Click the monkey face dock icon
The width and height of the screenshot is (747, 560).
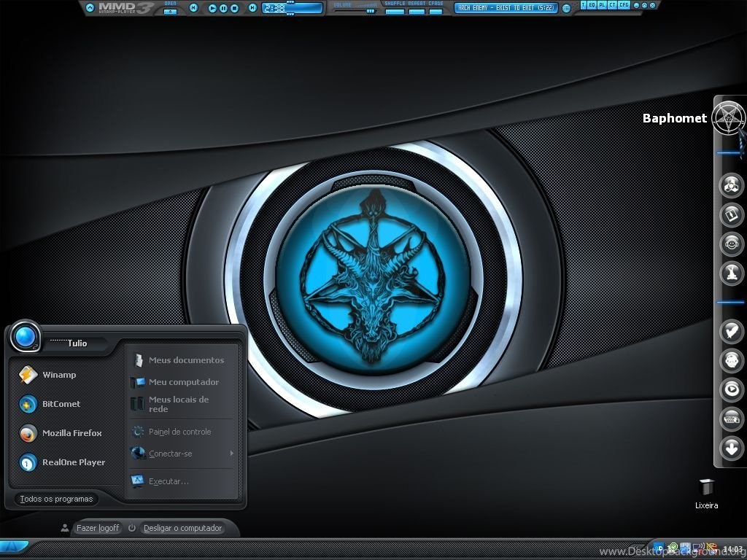pyautogui.click(x=731, y=360)
